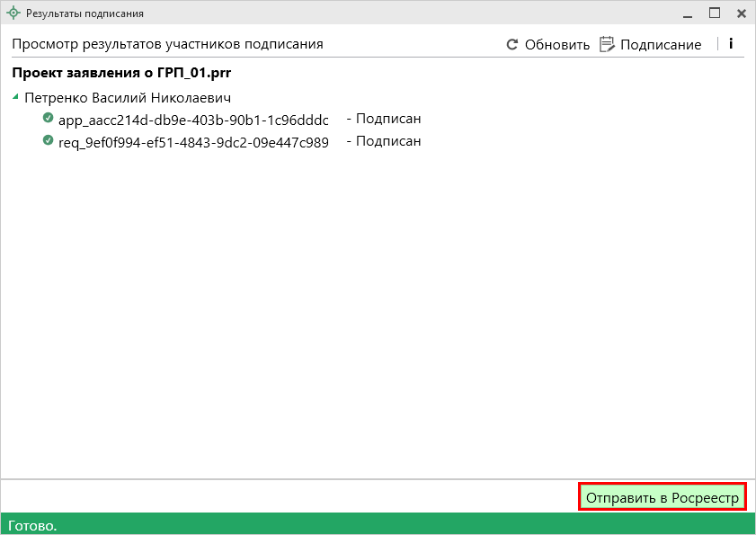Screen dimensions: 756x535
Task: Click the Готово status bar message
Action: coord(32,525)
